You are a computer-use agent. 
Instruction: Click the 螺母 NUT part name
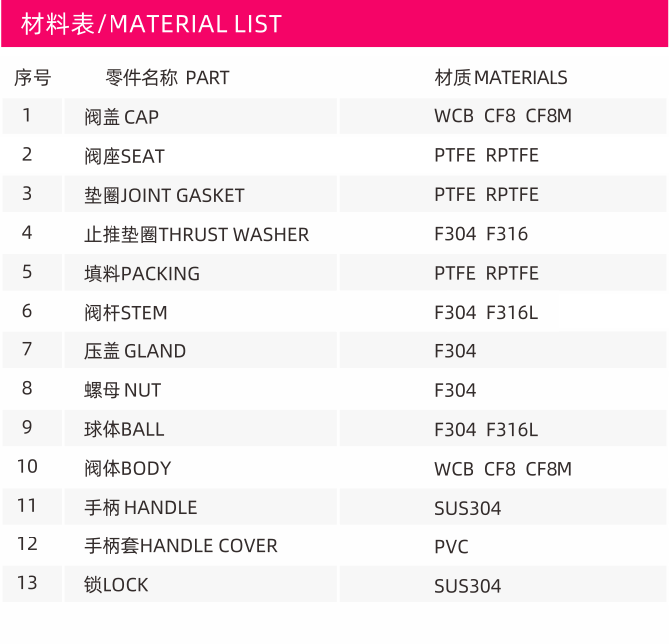click(x=122, y=390)
